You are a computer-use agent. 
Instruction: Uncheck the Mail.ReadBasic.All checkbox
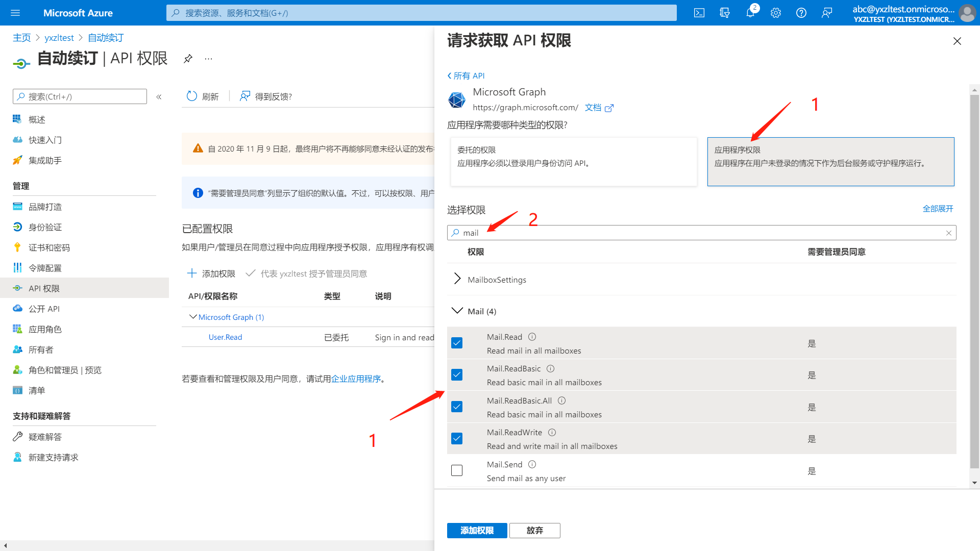click(457, 407)
